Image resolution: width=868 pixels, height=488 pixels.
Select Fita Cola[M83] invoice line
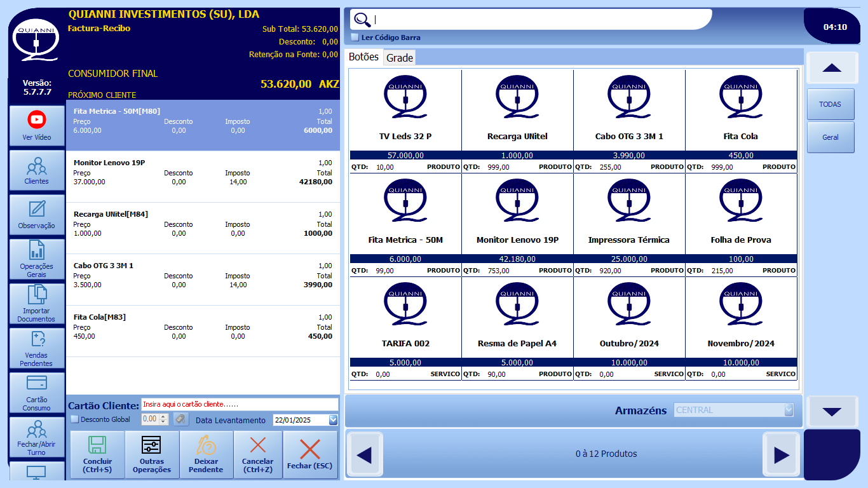[x=203, y=331]
